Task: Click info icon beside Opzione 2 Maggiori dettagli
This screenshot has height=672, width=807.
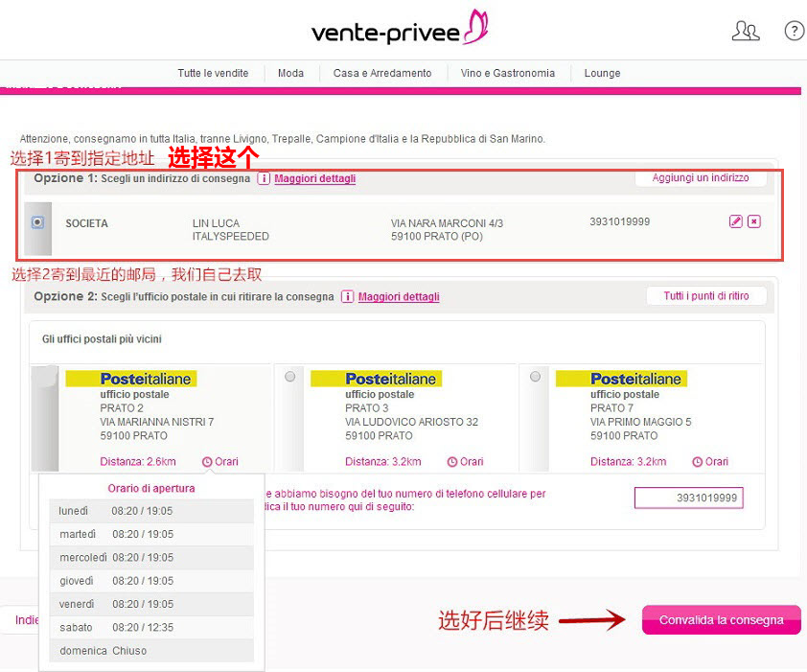Action: coord(347,296)
